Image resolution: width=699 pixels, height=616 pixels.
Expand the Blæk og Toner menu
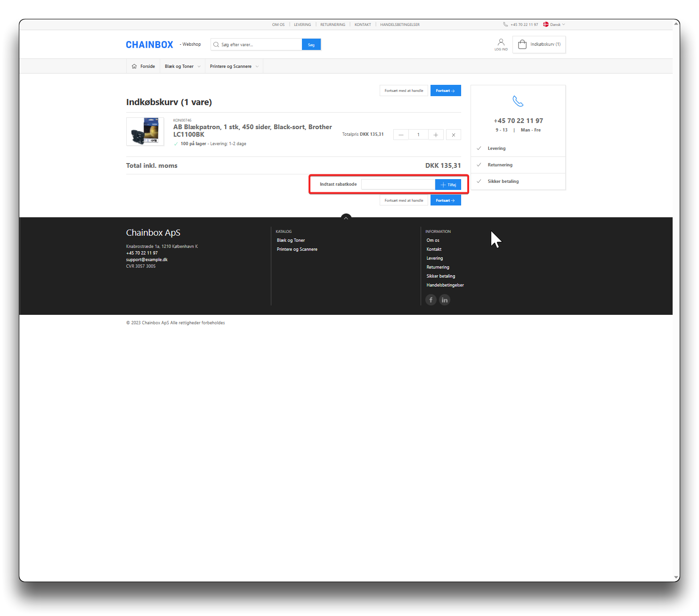(x=183, y=66)
